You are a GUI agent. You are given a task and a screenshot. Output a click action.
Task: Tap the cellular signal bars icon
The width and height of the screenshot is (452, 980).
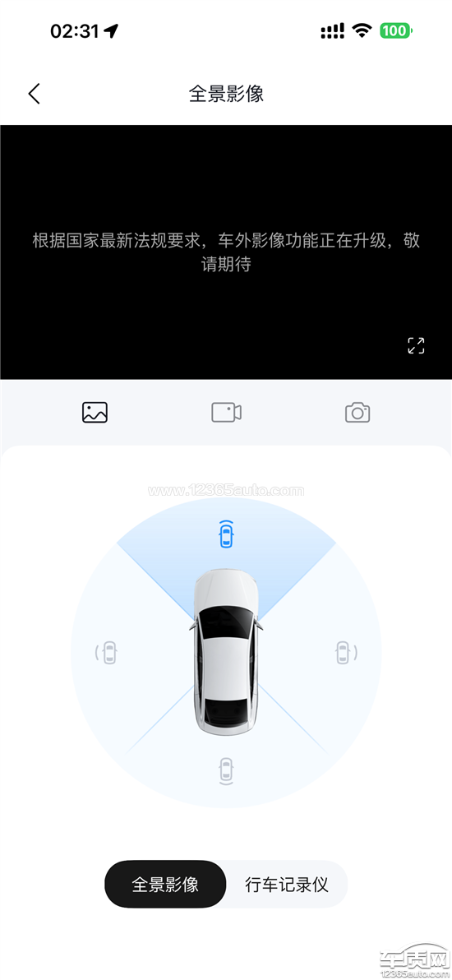point(332,31)
